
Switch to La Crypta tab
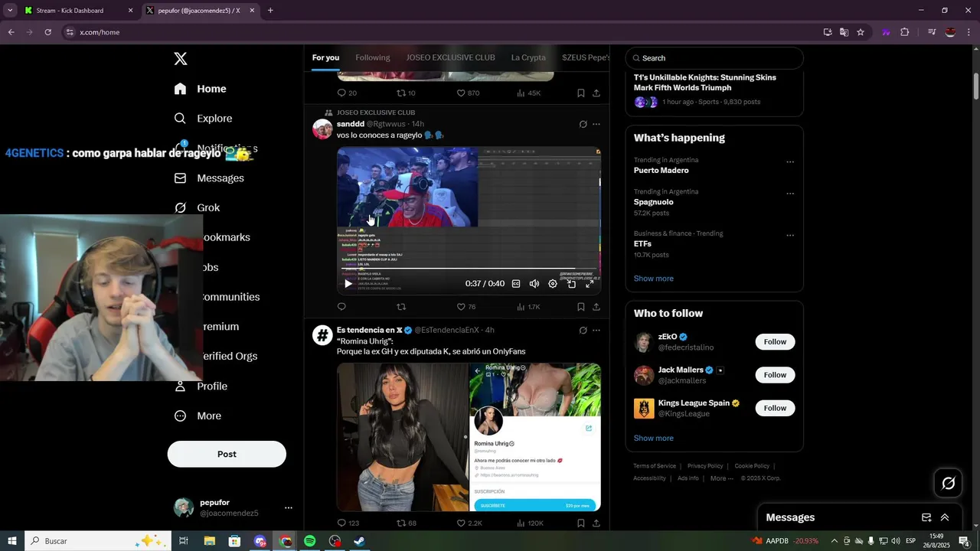coord(528,57)
